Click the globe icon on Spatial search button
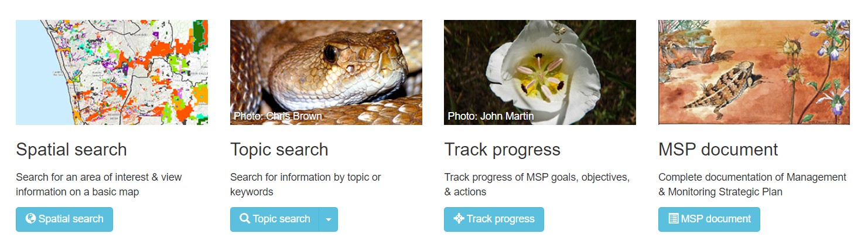868x247 pixels. (31, 219)
